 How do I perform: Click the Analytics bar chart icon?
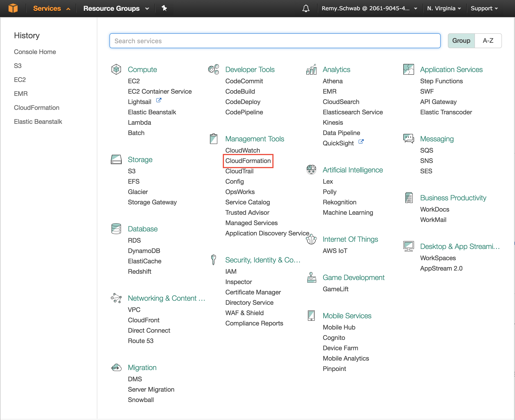click(x=311, y=69)
